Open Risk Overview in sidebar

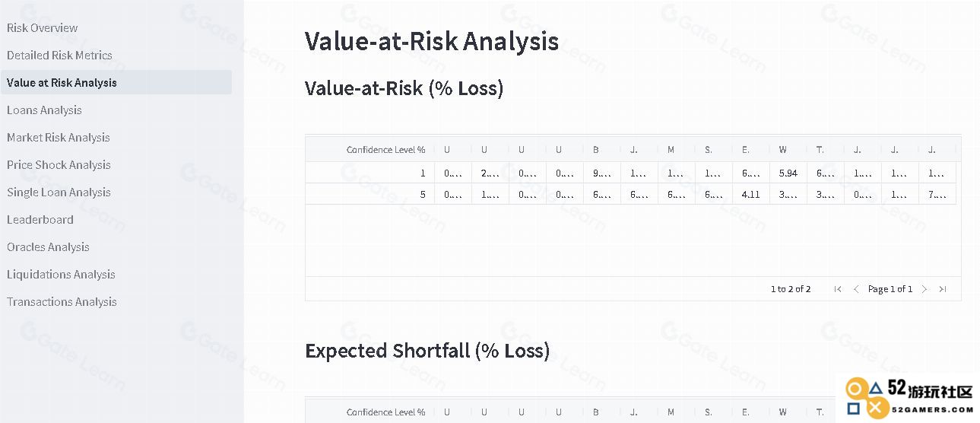(43, 28)
